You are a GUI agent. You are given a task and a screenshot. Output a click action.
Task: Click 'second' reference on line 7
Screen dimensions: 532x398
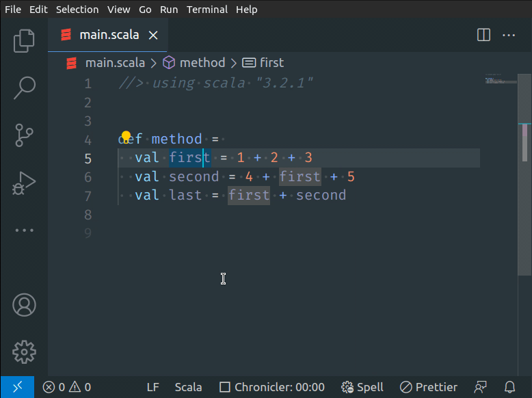[321, 196]
